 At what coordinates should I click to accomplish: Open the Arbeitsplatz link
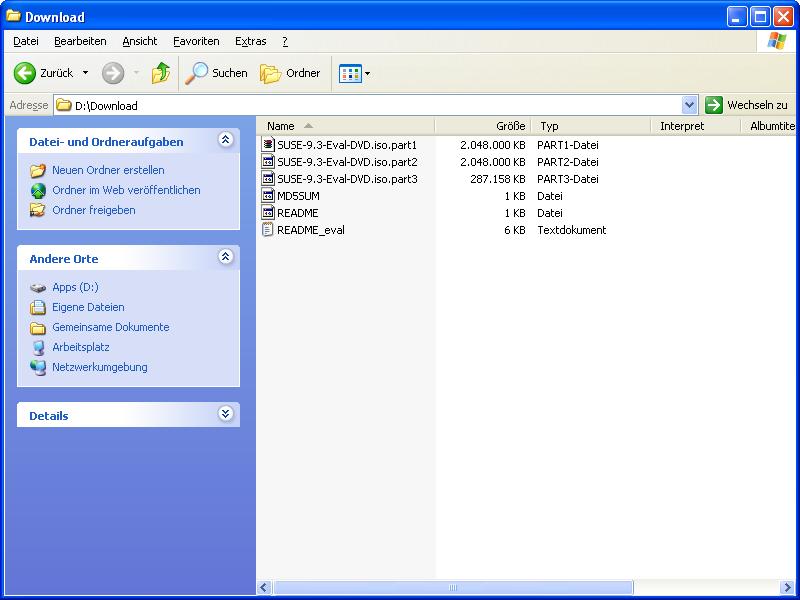point(81,347)
